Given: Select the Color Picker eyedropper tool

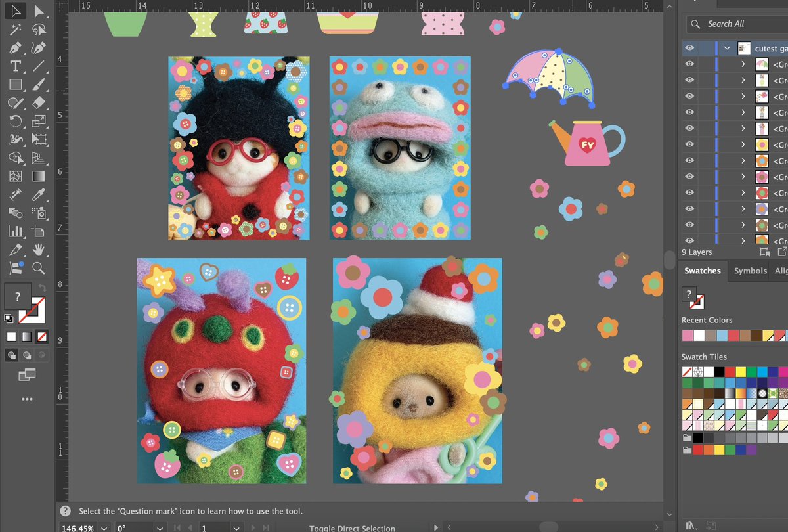Looking at the screenshot, I should coord(38,194).
